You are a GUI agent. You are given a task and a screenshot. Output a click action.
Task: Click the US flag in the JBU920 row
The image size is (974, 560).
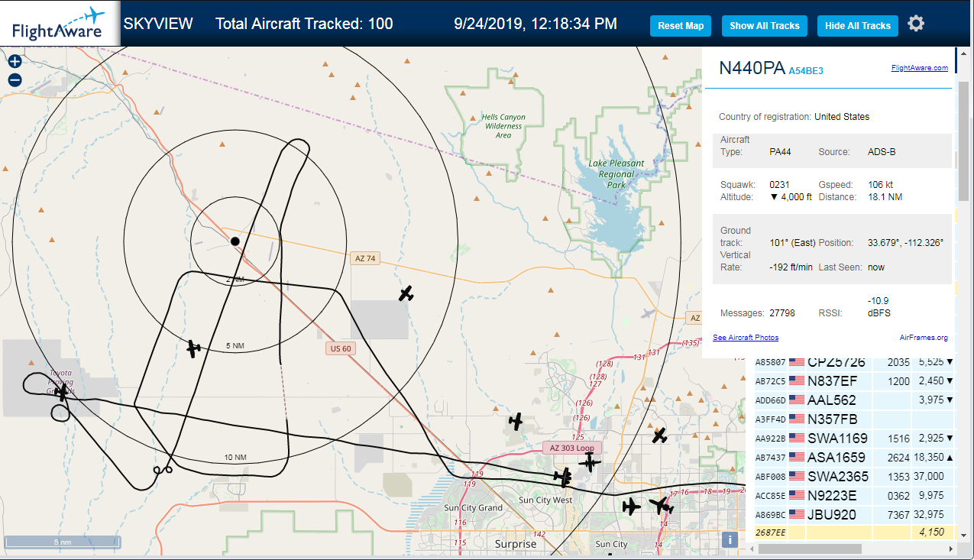[797, 514]
